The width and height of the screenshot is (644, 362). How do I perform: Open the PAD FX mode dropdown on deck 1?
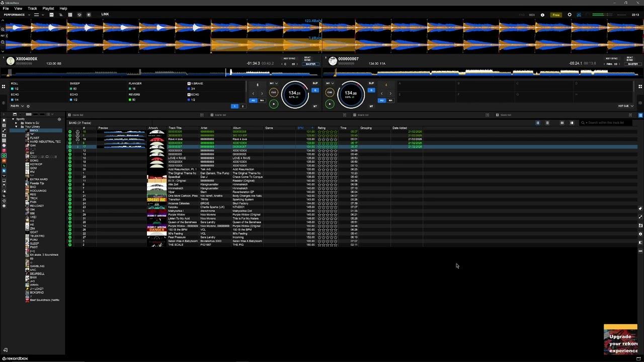pyautogui.click(x=16, y=106)
